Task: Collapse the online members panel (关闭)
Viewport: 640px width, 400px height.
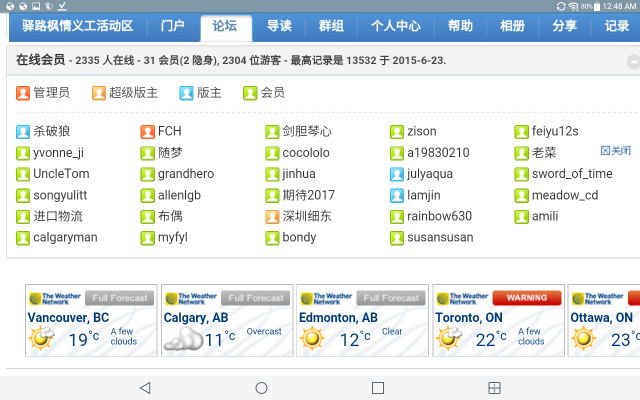Action: tap(615, 151)
